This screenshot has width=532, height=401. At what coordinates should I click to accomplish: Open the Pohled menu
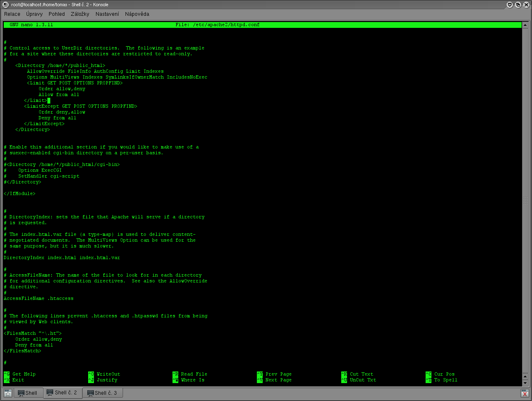point(57,14)
